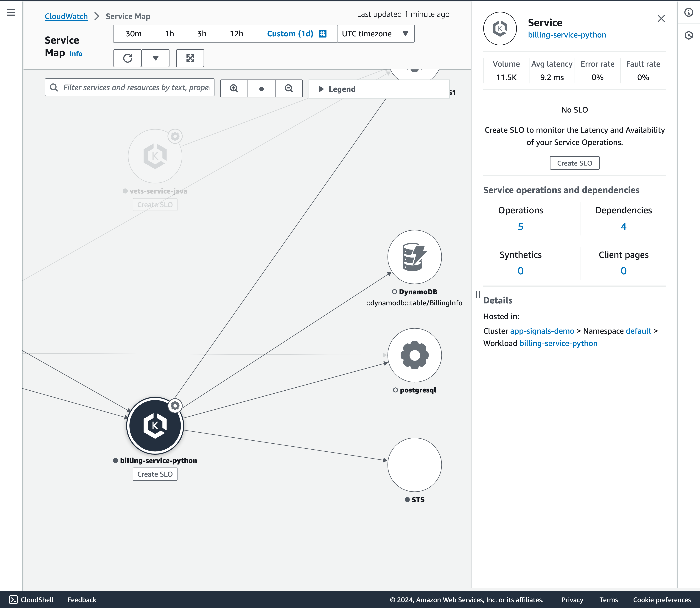The width and height of the screenshot is (700, 608).
Task: Open the info icon in right sidebar
Action: coord(688,13)
